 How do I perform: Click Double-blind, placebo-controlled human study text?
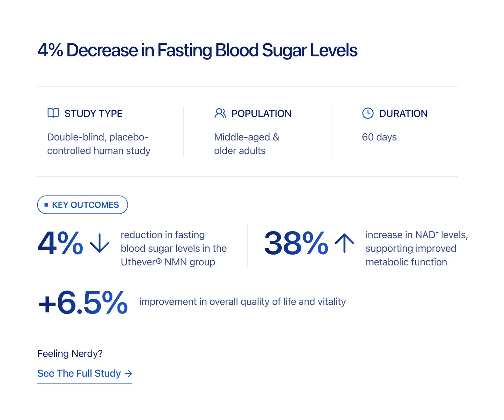click(99, 144)
